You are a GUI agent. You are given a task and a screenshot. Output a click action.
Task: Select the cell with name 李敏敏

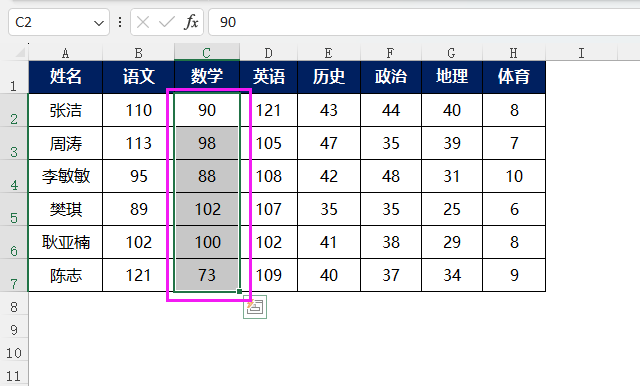[x=65, y=176]
